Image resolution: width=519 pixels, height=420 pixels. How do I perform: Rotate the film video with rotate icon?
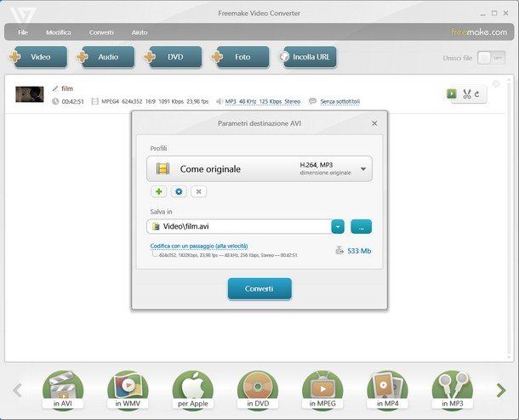pyautogui.click(x=477, y=94)
